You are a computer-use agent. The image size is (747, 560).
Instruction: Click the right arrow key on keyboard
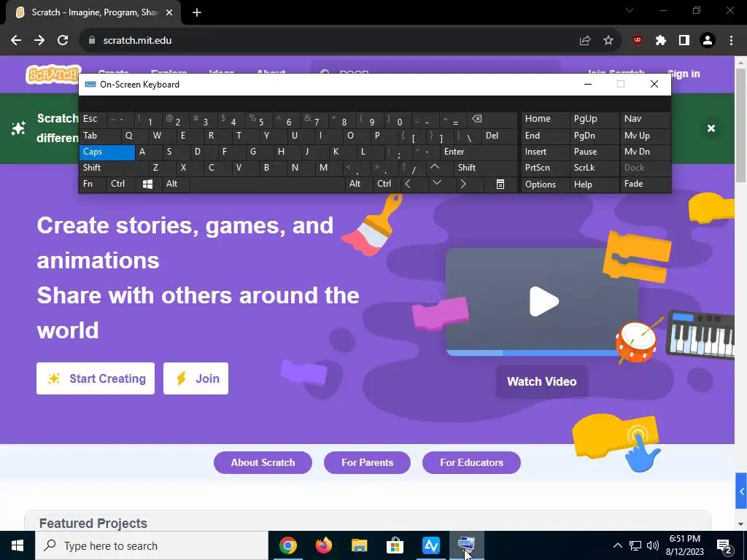click(463, 184)
